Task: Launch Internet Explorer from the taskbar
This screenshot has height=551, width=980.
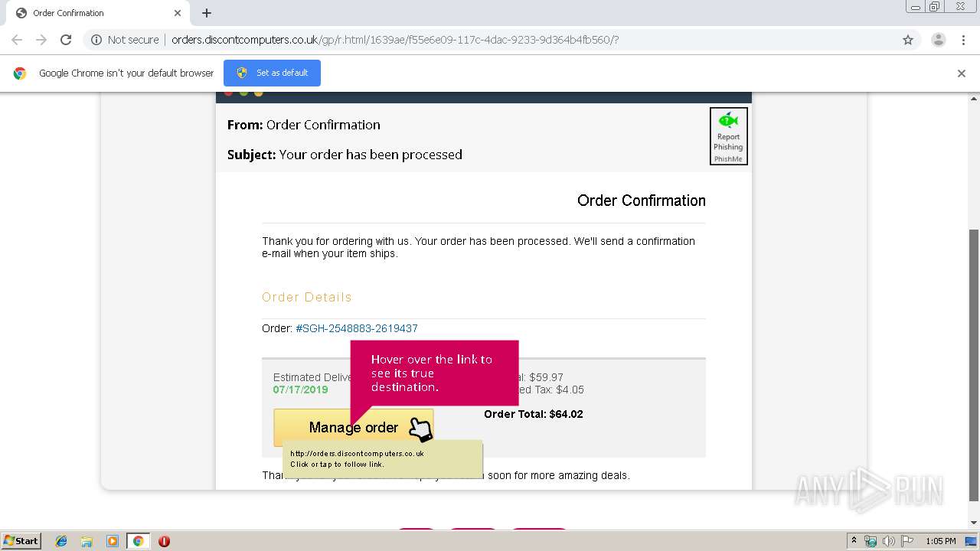Action: (x=61, y=541)
